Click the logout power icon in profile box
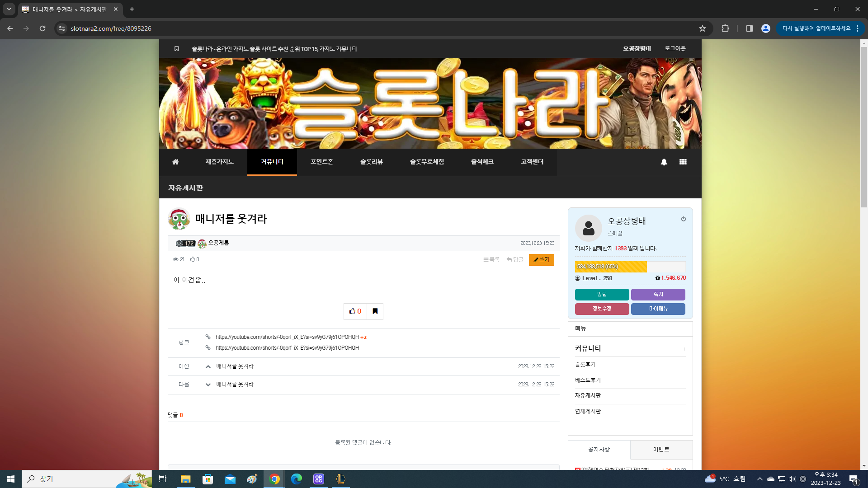This screenshot has width=868, height=488. [684, 219]
